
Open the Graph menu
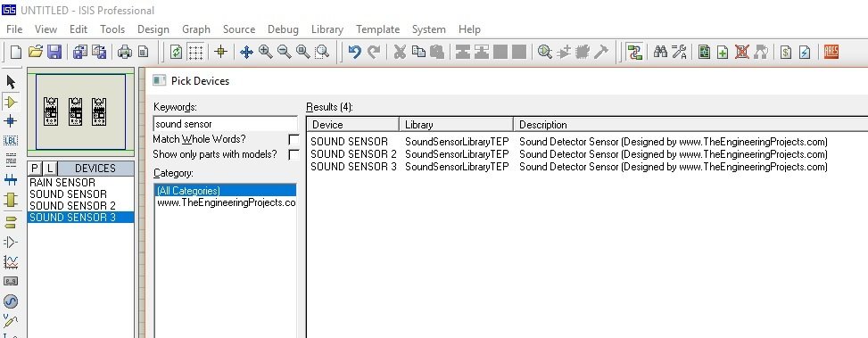pos(196,29)
